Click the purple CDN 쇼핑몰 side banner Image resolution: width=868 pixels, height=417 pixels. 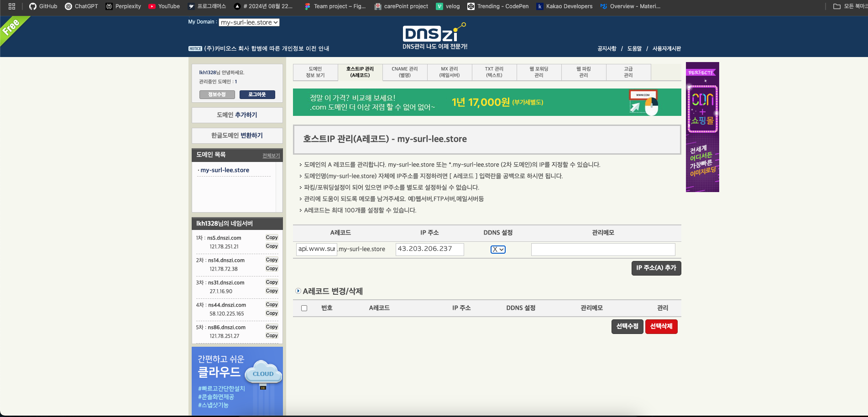click(x=702, y=127)
